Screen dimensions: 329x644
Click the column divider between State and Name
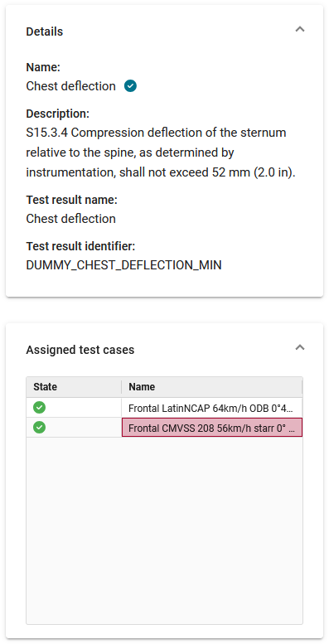(122, 387)
